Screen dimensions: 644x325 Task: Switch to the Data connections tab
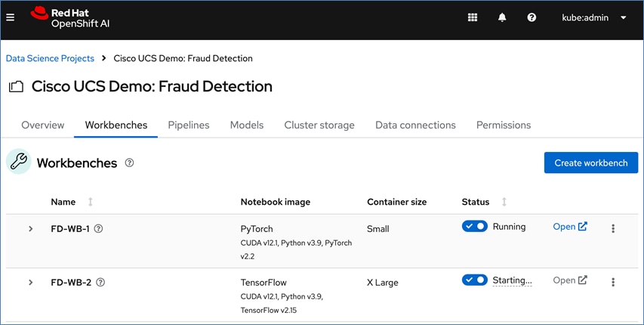pyautogui.click(x=415, y=125)
